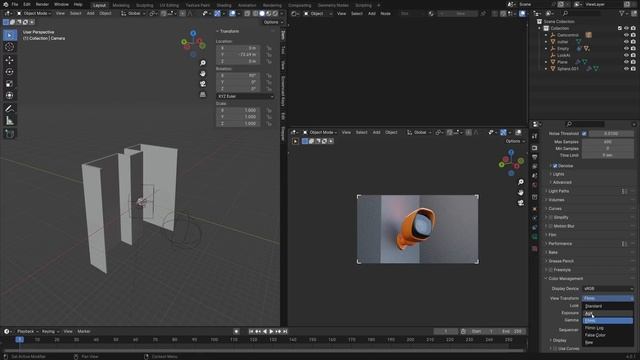Open Tool properties tab icon
Viewport: 640px width, 360px height.
tap(535, 136)
